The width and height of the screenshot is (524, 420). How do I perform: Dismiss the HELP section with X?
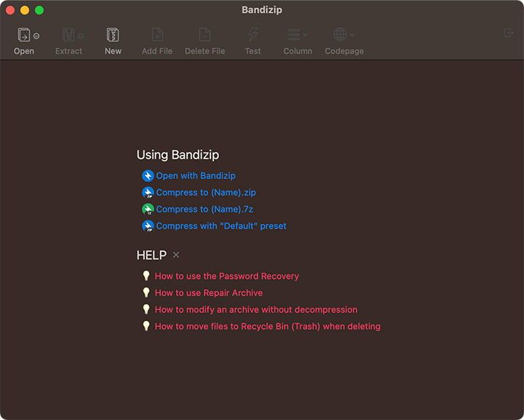(x=176, y=255)
